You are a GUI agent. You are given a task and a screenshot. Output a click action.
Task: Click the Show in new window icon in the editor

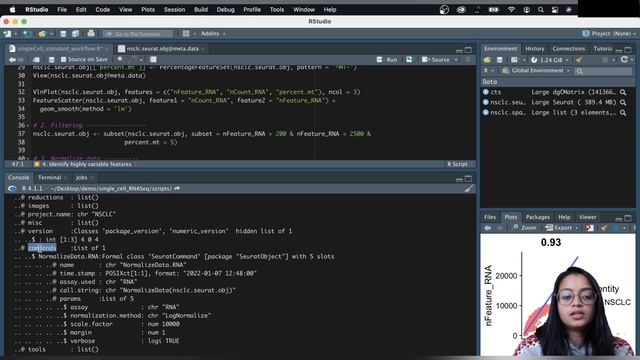click(36, 60)
